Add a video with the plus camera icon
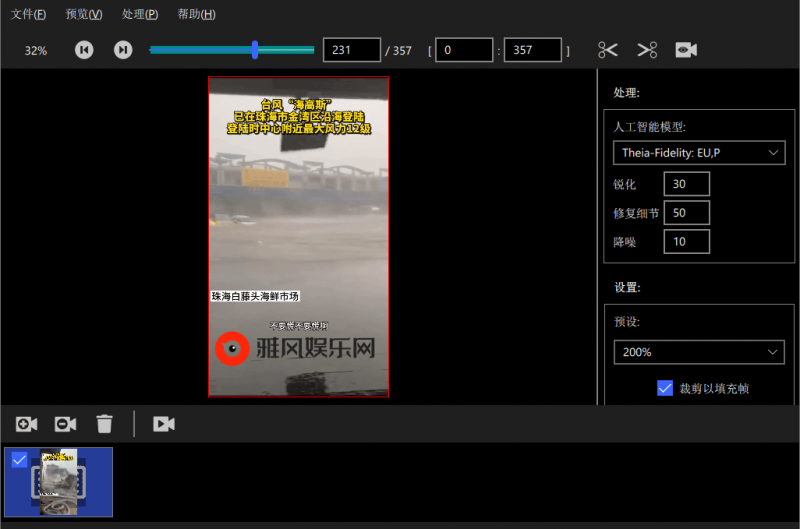This screenshot has width=800, height=529. tap(26, 424)
